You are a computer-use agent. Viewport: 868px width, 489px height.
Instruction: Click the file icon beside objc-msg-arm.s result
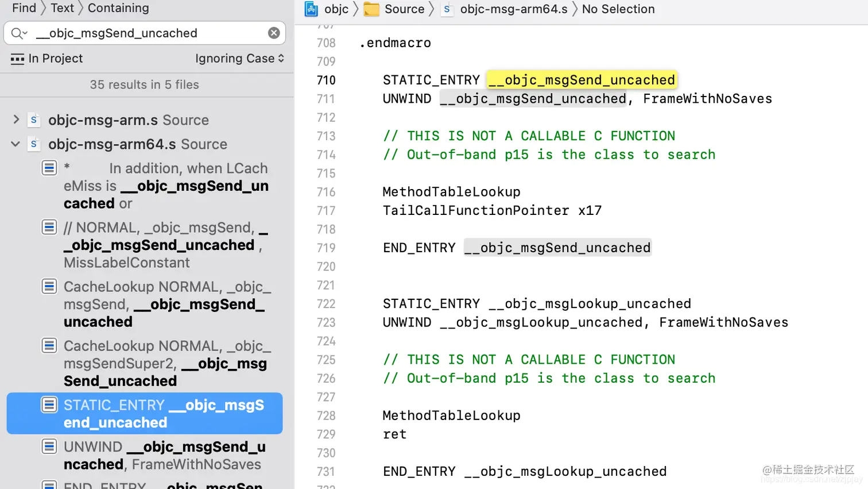pyautogui.click(x=33, y=120)
